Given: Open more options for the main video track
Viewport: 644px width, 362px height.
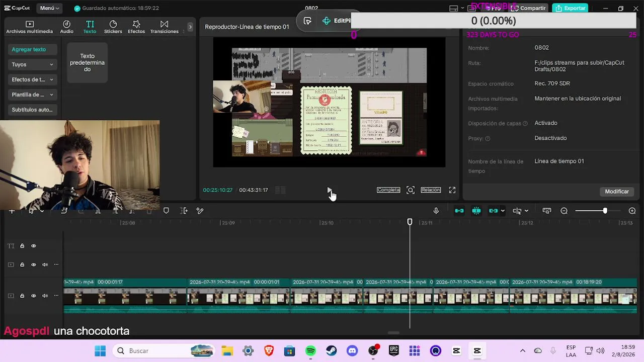Looking at the screenshot, I should point(56,296).
